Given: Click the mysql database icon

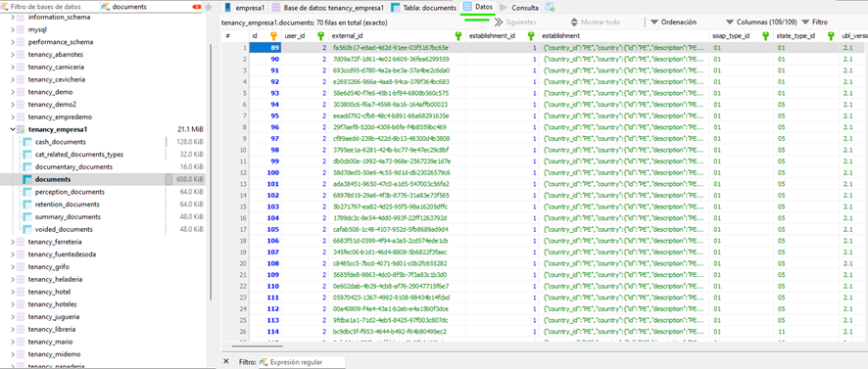Looking at the screenshot, I should (x=21, y=29).
